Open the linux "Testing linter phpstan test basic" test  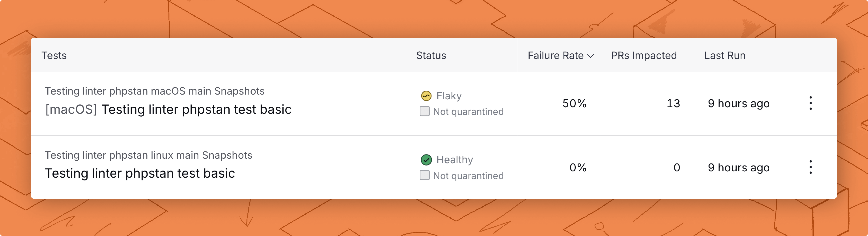(x=140, y=173)
